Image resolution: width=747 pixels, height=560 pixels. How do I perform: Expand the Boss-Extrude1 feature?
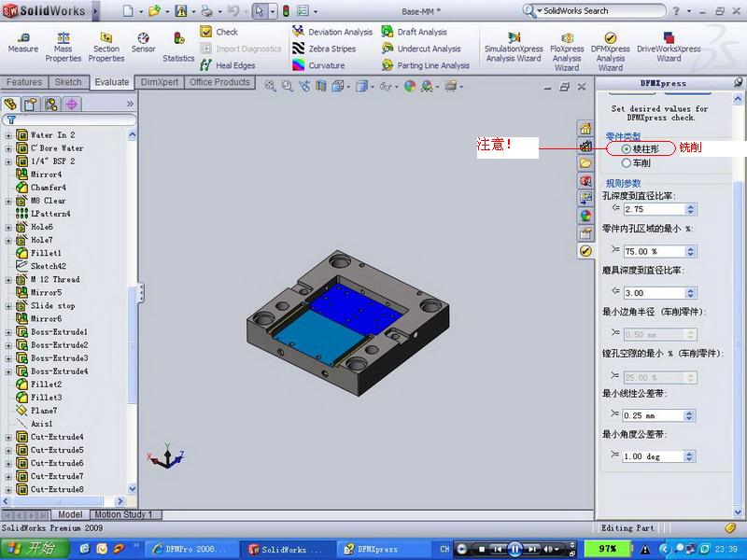(8, 332)
